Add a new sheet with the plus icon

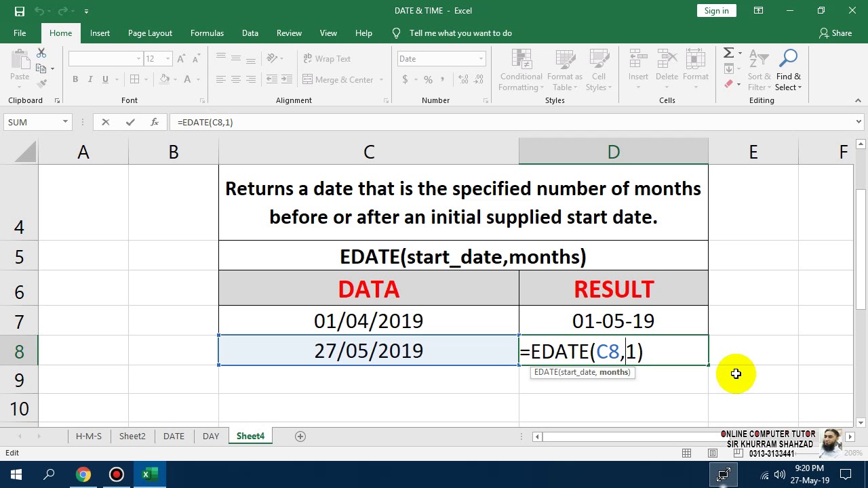[300, 436]
